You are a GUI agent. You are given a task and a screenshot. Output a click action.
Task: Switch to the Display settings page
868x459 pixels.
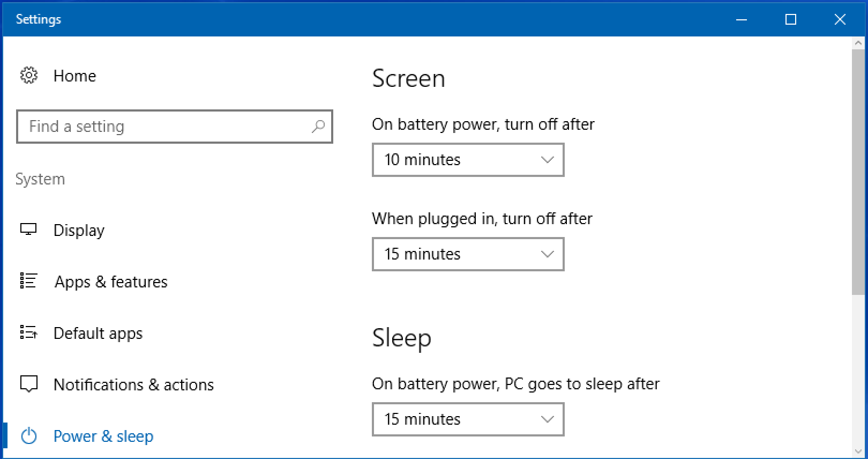coord(79,230)
